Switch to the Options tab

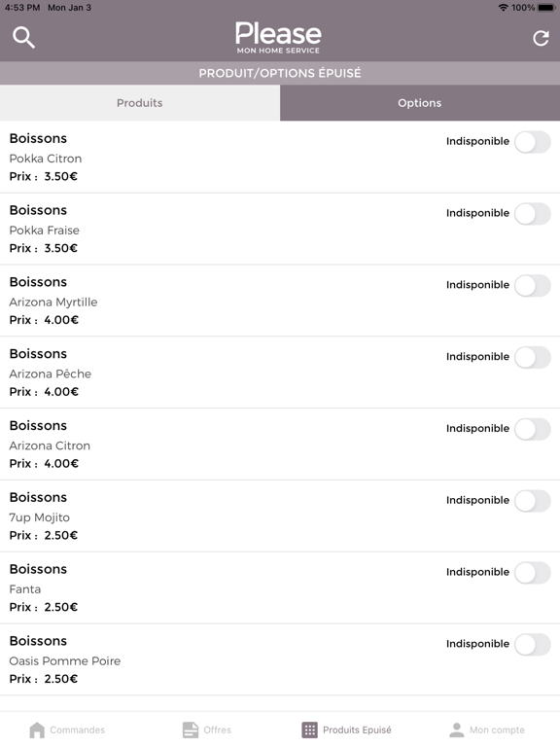click(x=420, y=103)
